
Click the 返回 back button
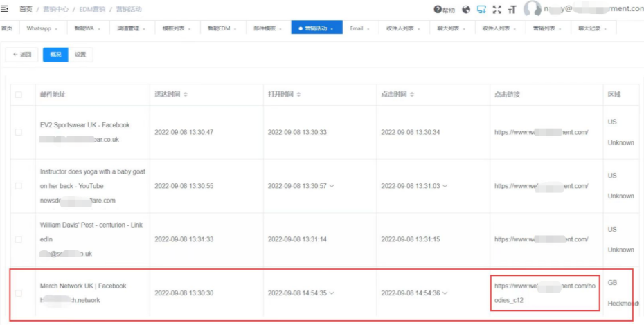(21, 55)
